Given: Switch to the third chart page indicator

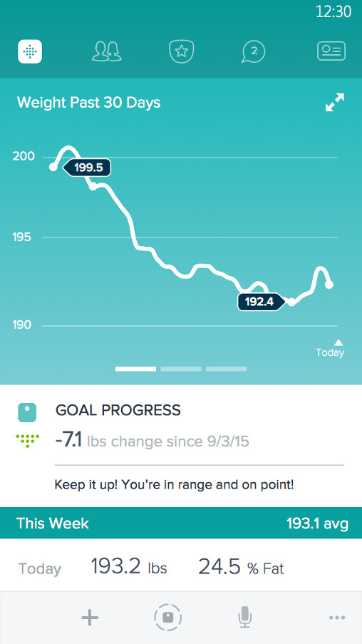Looking at the screenshot, I should coord(226,369).
